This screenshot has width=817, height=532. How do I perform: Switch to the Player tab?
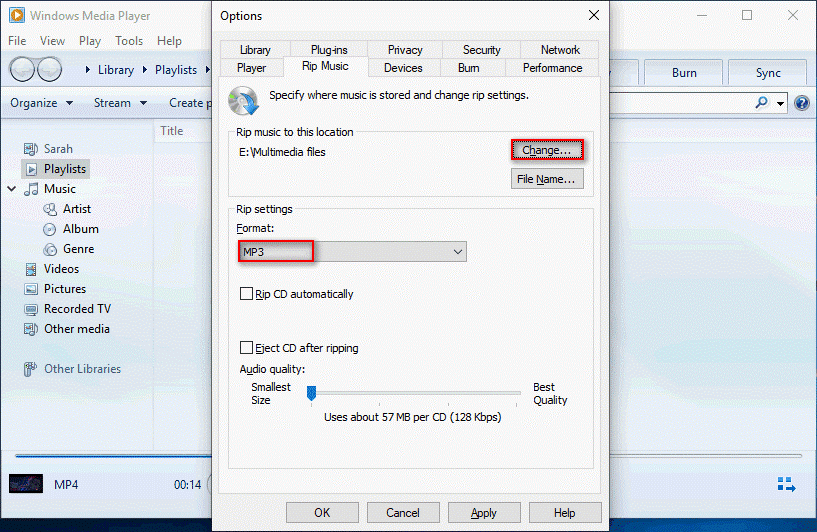click(252, 68)
